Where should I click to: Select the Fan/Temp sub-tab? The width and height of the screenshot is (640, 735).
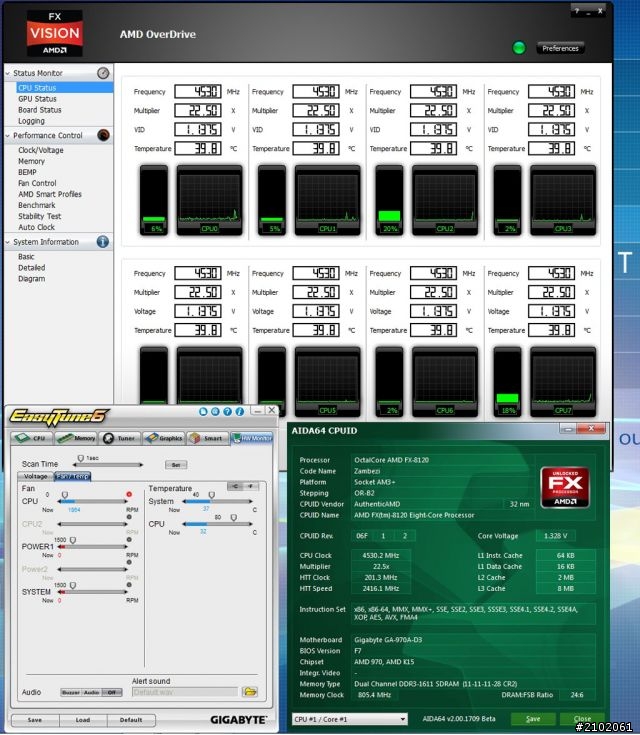point(73,476)
